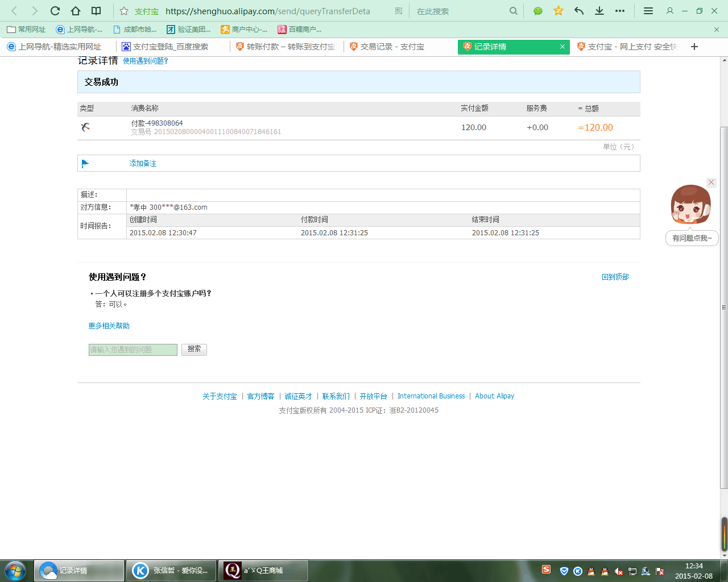Open more tools ellipsis menu
This screenshot has width=728, height=582.
(620, 11)
